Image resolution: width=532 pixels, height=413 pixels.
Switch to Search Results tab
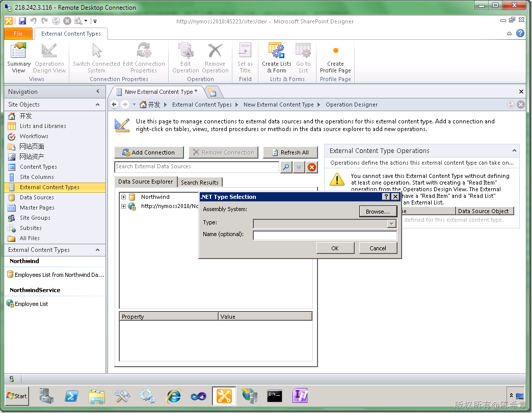coord(200,182)
